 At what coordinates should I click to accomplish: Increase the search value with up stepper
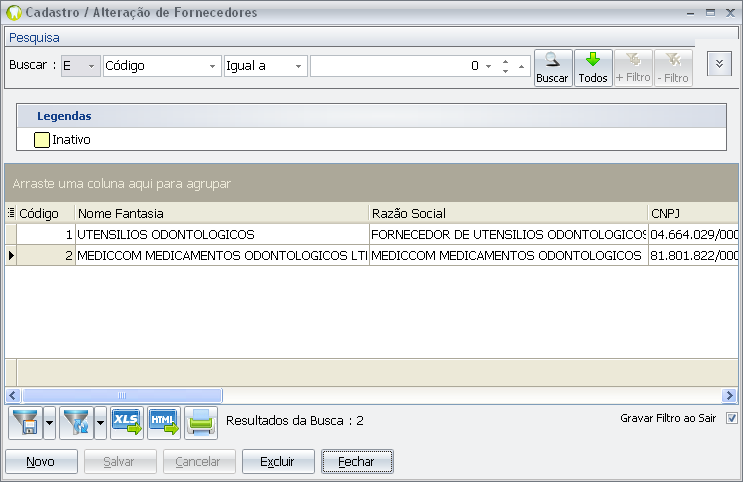pyautogui.click(x=506, y=61)
